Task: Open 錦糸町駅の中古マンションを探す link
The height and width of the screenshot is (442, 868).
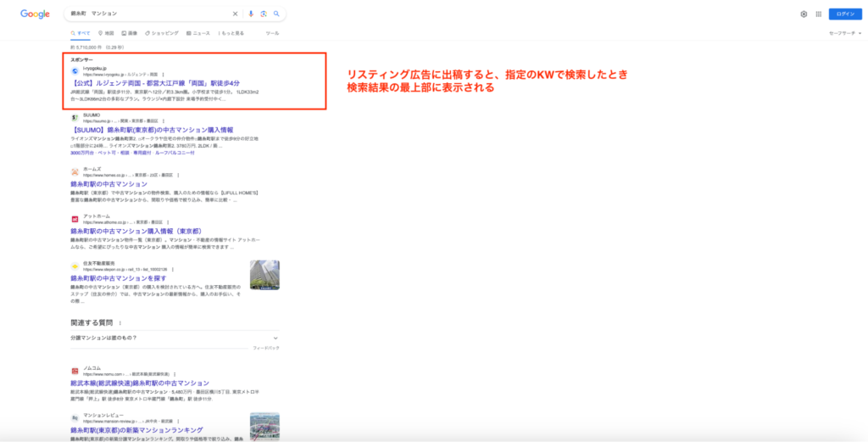Action: pos(119,278)
